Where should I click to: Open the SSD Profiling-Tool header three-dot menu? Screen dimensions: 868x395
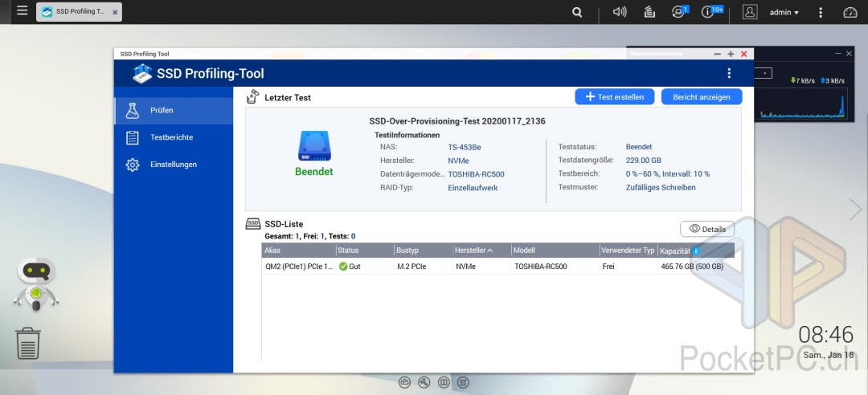tap(729, 73)
